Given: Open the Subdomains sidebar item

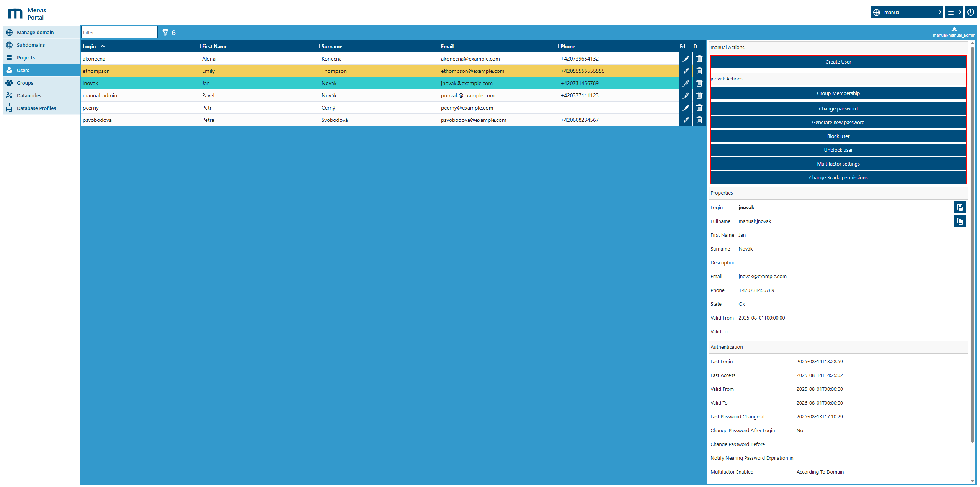Looking at the screenshot, I should (x=41, y=45).
